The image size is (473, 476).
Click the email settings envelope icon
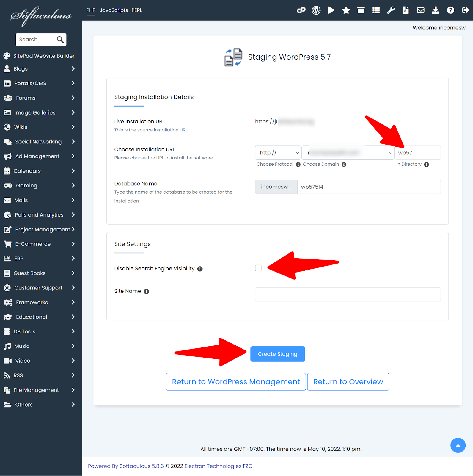click(x=421, y=10)
